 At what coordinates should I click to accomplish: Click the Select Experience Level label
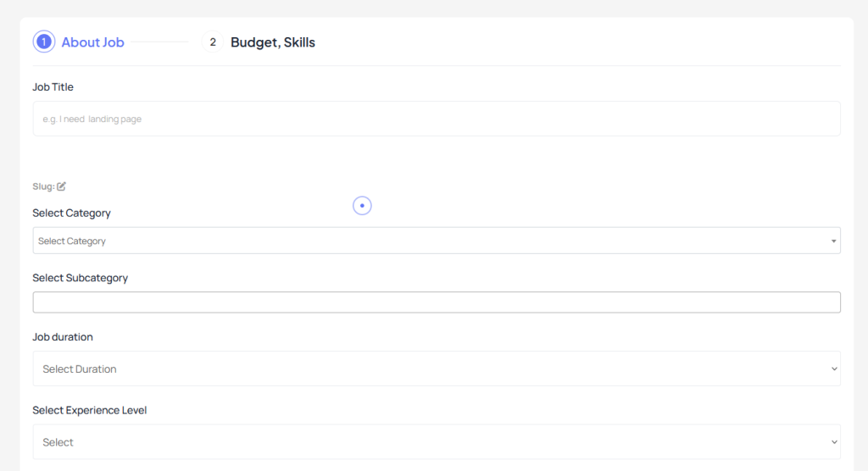pos(90,410)
